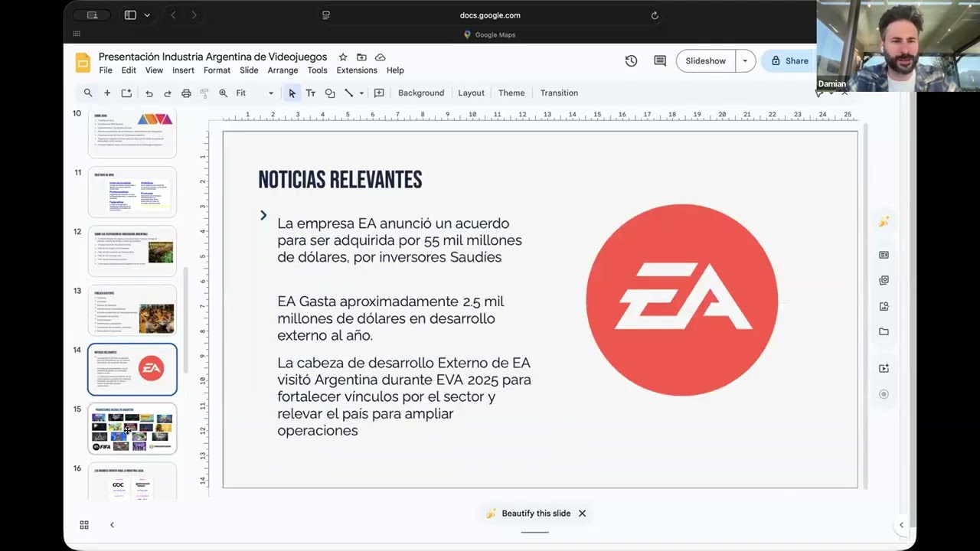Open the View menu

point(154,70)
